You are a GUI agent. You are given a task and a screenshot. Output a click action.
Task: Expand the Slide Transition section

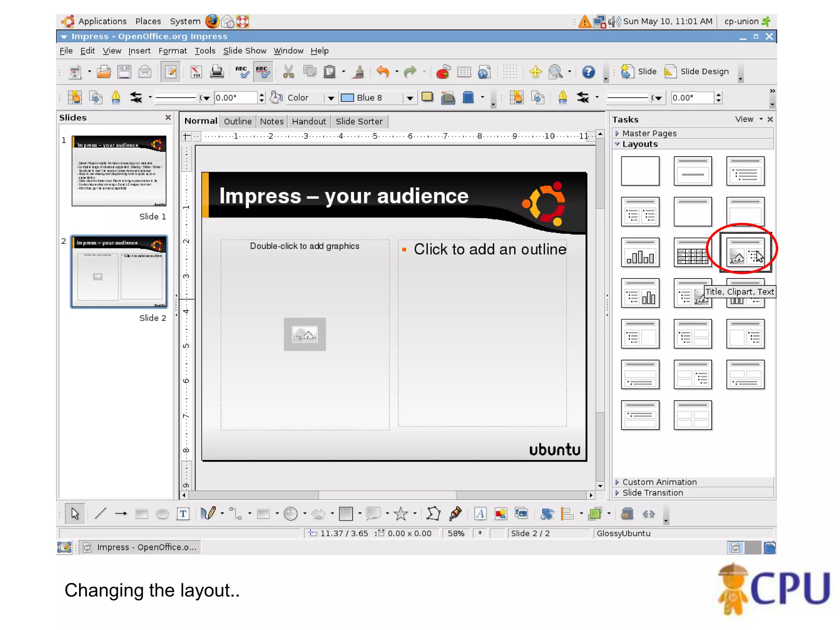pyautogui.click(x=693, y=493)
